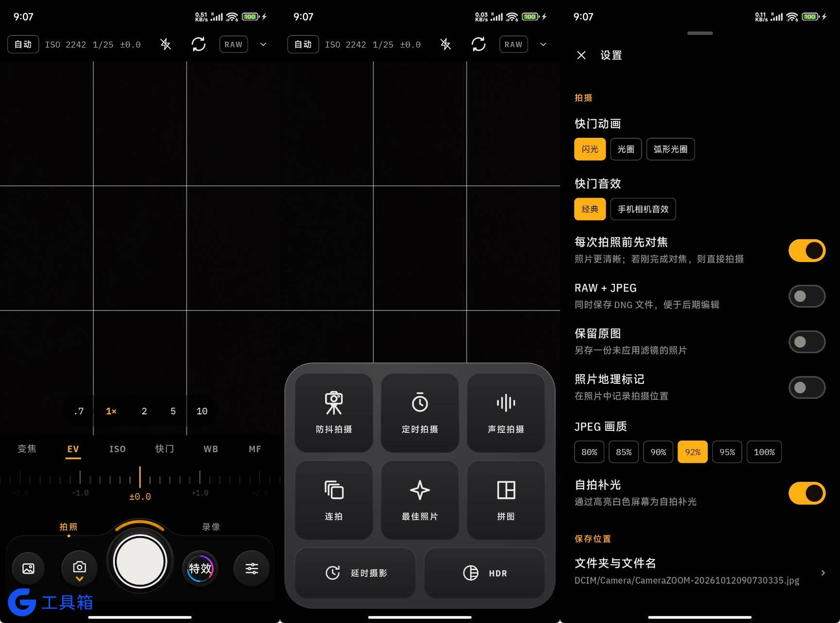The height and width of the screenshot is (623, 840).
Task: Toggle 自拍补光 switch
Action: [807, 493]
